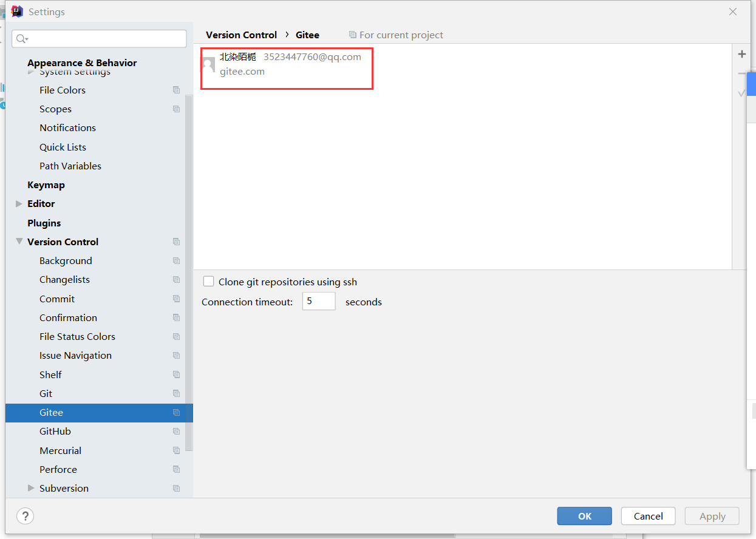Click project-level icon next to Issue Navigation

click(x=176, y=356)
